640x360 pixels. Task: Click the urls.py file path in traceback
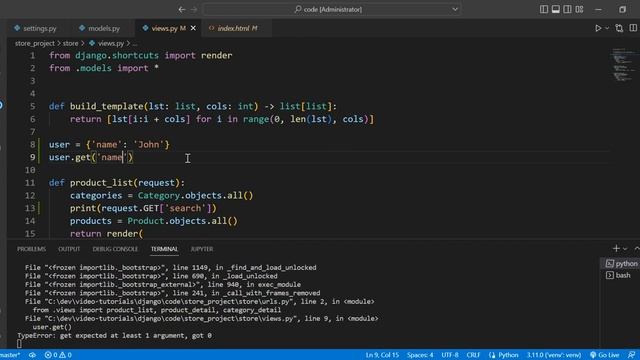169,302
